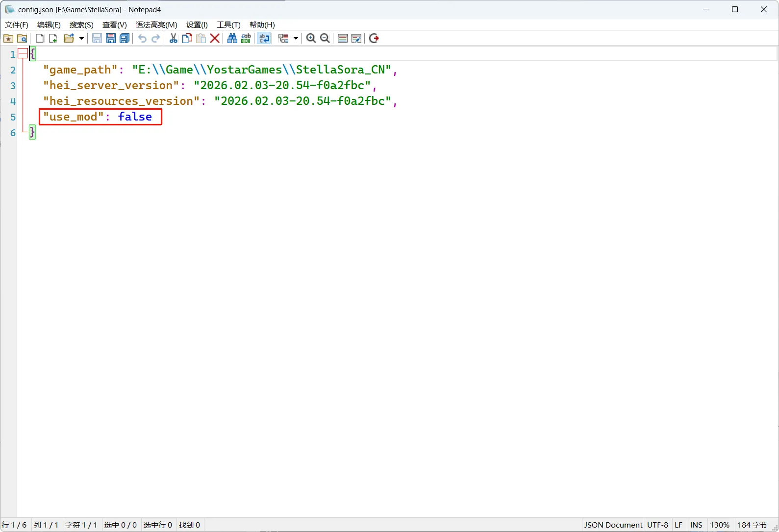Click the Zoom Out magnifier icon
Viewport: 779px width, 532px height.
pyautogui.click(x=325, y=38)
